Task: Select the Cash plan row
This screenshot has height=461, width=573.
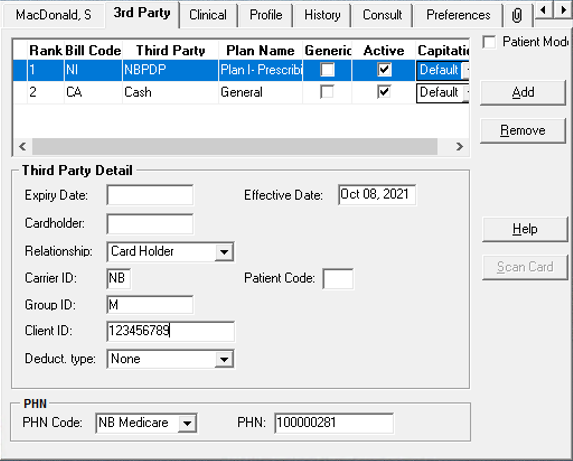Action: tap(241, 92)
